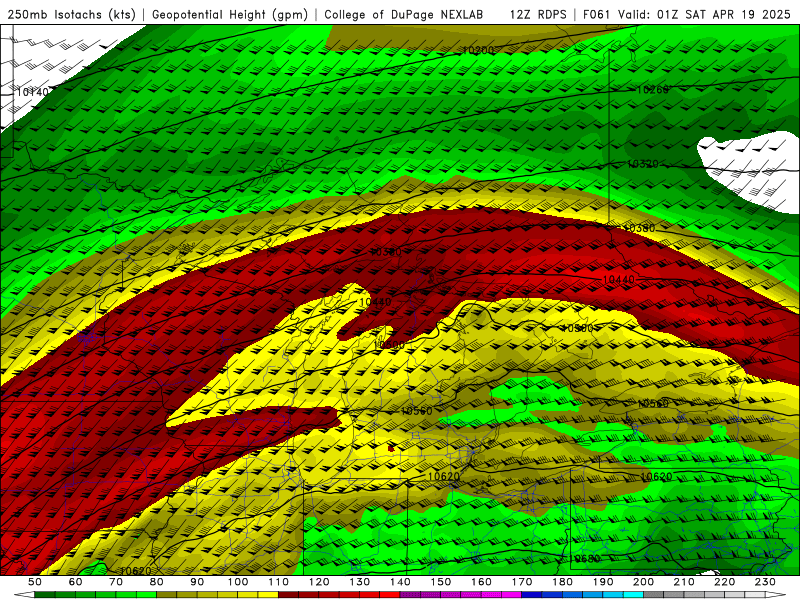Click the 10200 height contour label
Image resolution: width=800 pixels, height=600 pixels.
click(x=479, y=51)
